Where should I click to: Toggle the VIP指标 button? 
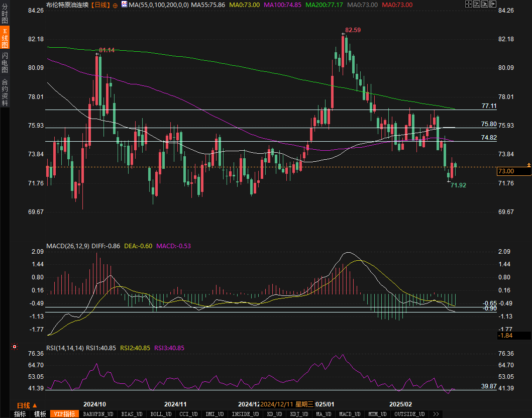point(64,414)
